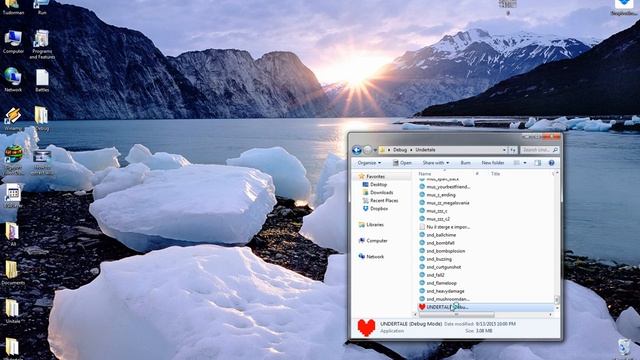Select Libraries in the navigation pane

[x=375, y=225]
